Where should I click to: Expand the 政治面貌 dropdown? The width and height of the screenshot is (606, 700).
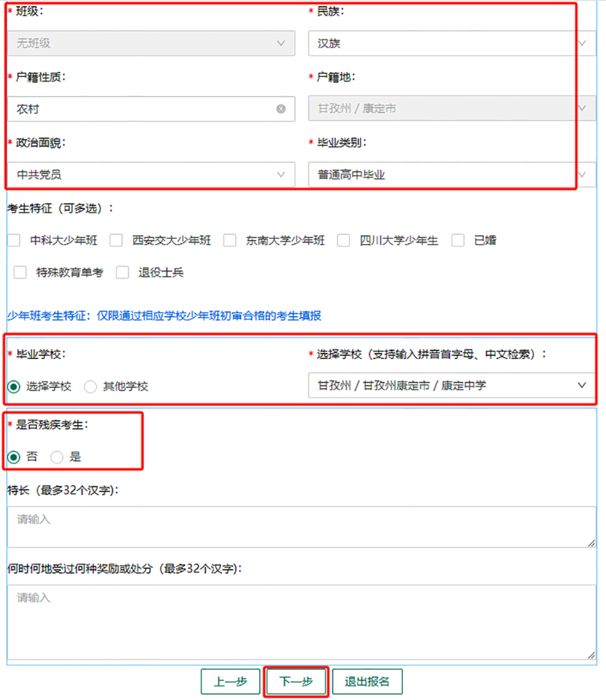pos(281,175)
